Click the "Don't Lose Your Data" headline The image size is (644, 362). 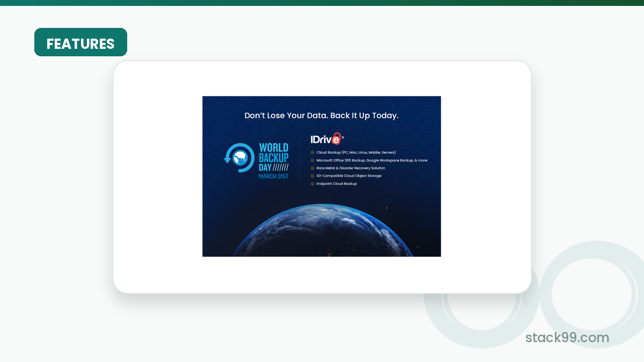click(321, 115)
